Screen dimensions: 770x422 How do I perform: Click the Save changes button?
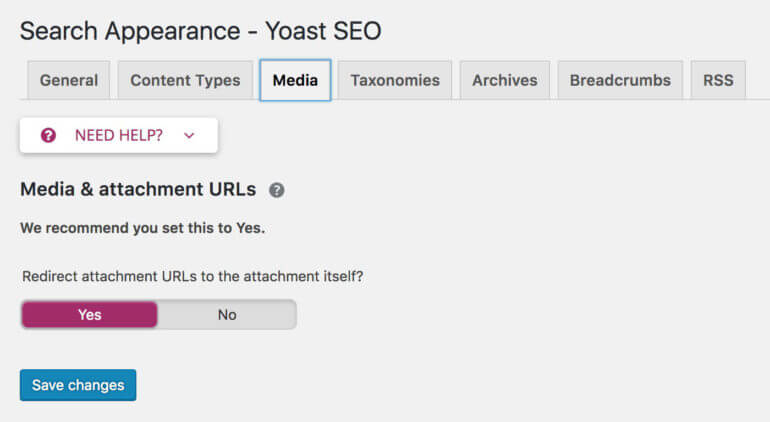pyautogui.click(x=78, y=385)
